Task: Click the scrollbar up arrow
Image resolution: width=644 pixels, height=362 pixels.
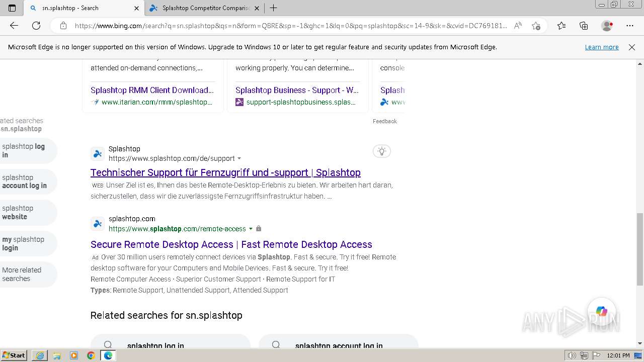Action: coord(639,64)
